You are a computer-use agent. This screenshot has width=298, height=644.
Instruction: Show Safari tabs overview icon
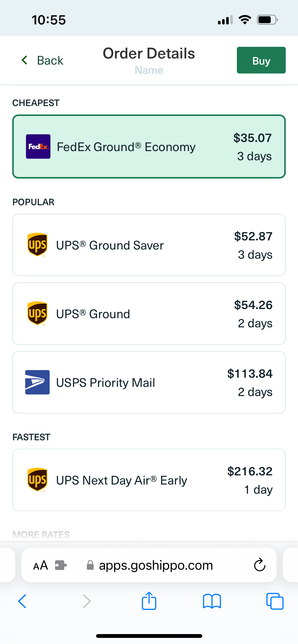(x=275, y=601)
